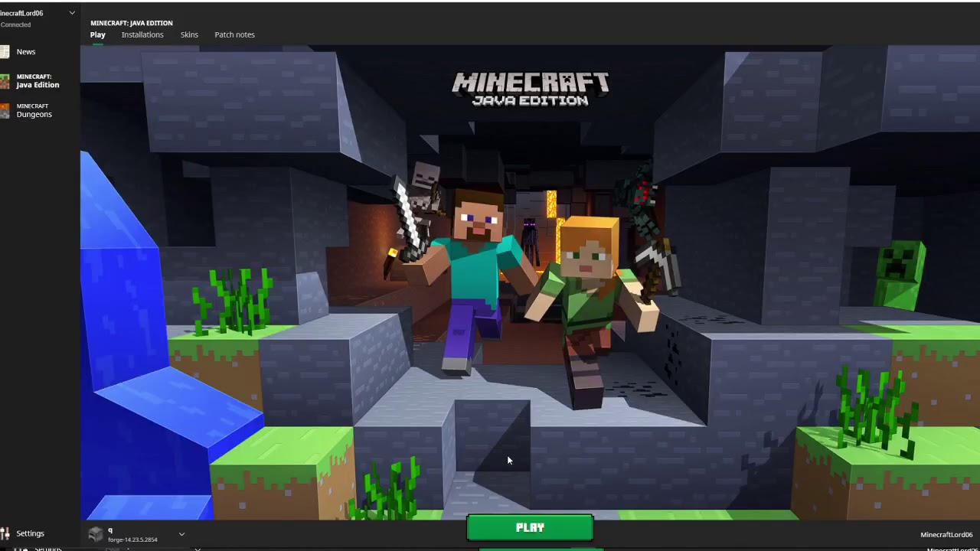Viewport: 980px width, 551px height.
Task: Open Settings sliders icon
Action: [5, 533]
